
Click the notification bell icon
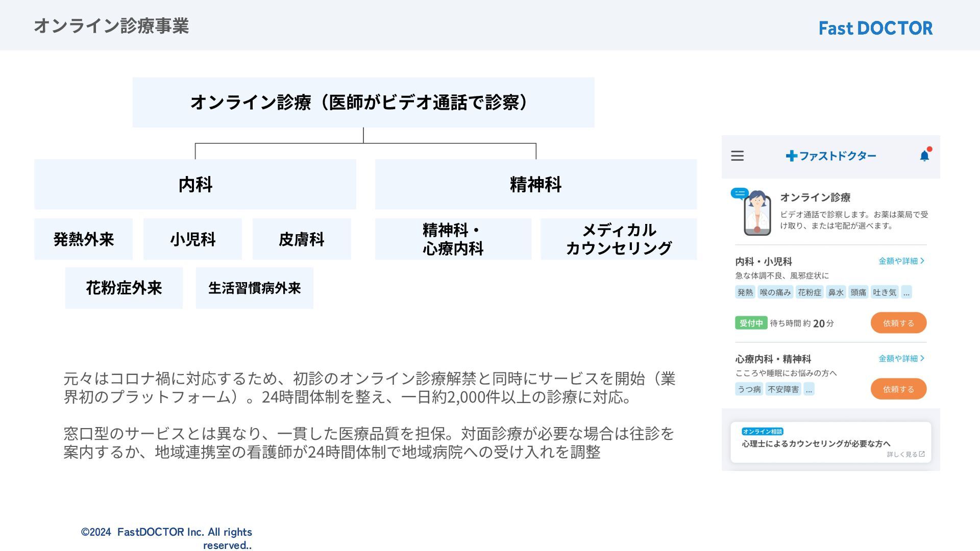pos(924,156)
